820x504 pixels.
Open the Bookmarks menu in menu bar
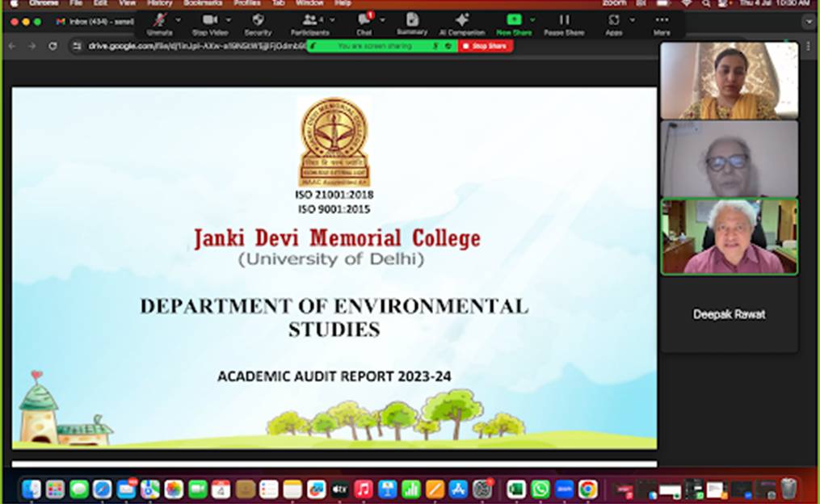click(x=202, y=3)
